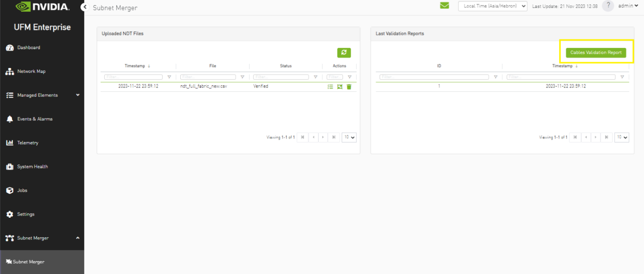
Task: Click the checklist icon in Actions column
Action: (330, 87)
